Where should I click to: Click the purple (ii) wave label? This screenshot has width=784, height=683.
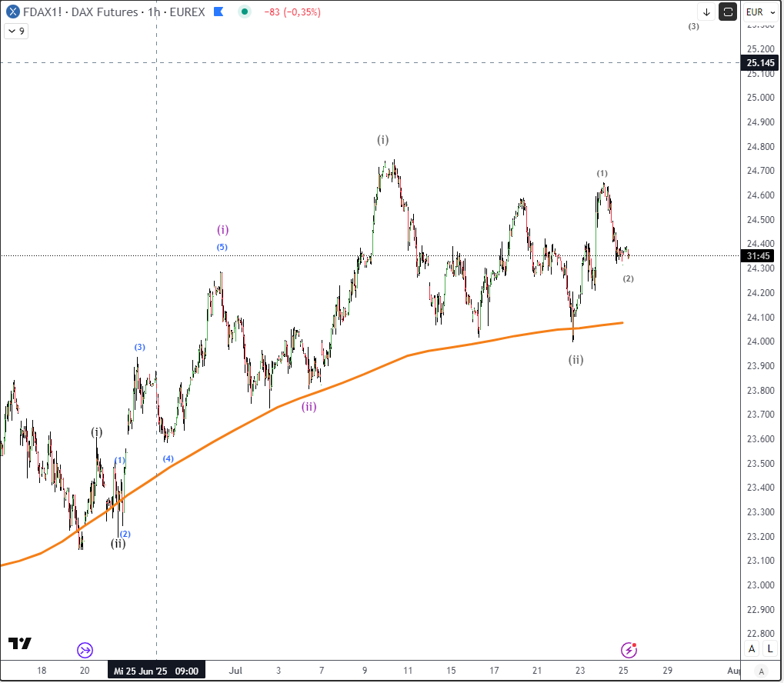coord(309,407)
